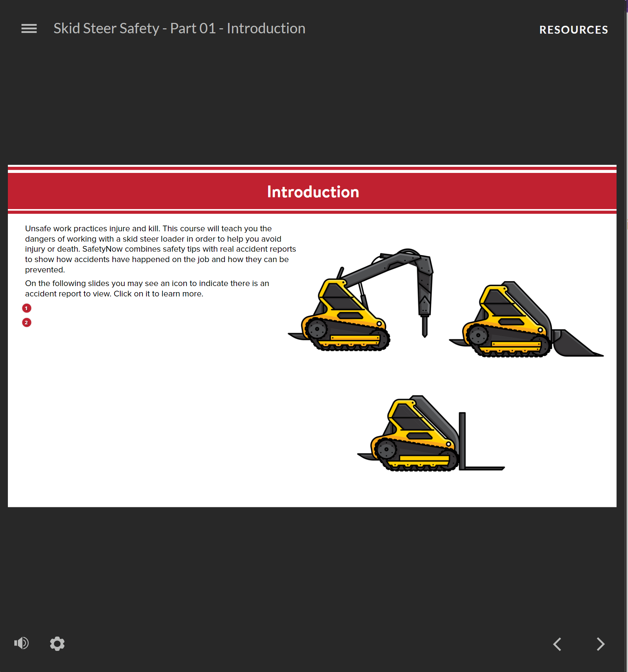Image resolution: width=628 pixels, height=672 pixels.
Task: Click the skid steer with bucket attachment
Action: coord(526,319)
